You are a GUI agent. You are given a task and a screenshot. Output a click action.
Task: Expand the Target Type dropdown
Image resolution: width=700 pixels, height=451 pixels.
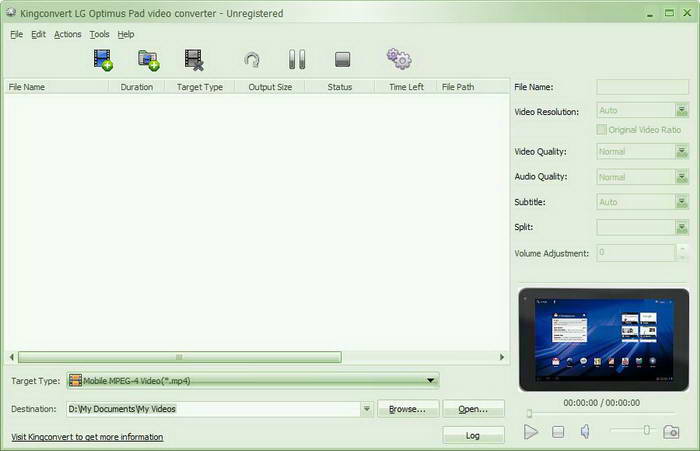[x=431, y=380]
